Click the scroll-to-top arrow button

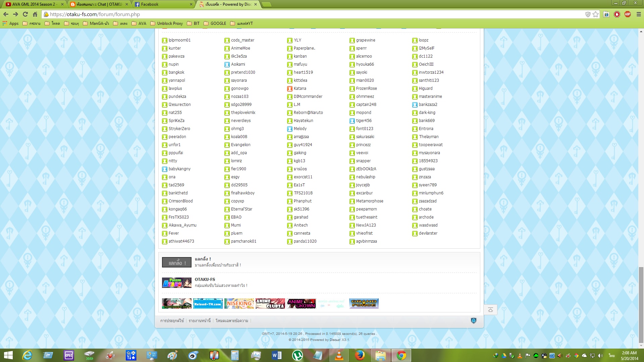point(490,310)
